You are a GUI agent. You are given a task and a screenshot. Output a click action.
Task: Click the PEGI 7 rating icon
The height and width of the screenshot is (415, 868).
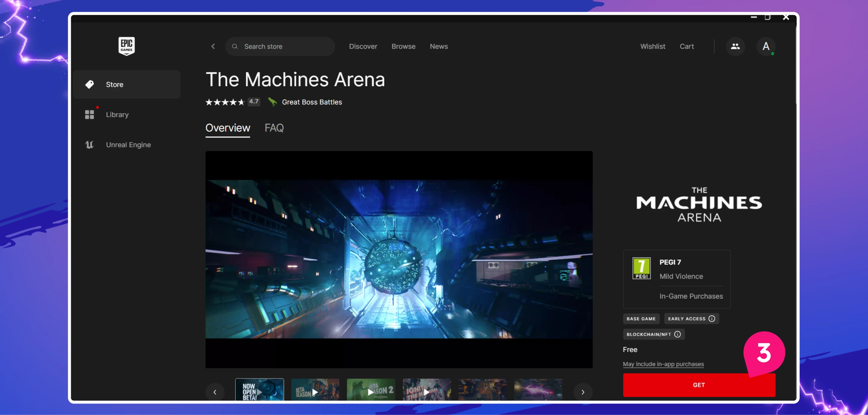pyautogui.click(x=641, y=268)
